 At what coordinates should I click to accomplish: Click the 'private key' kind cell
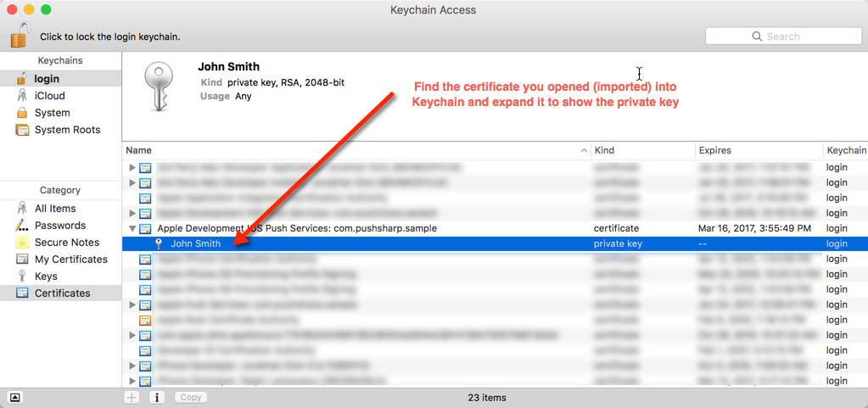click(x=618, y=243)
